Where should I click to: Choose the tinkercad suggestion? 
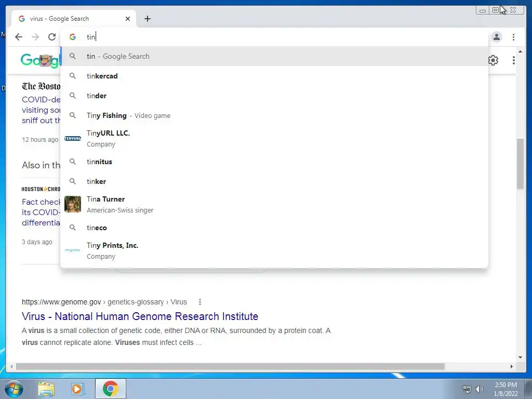pos(274,76)
